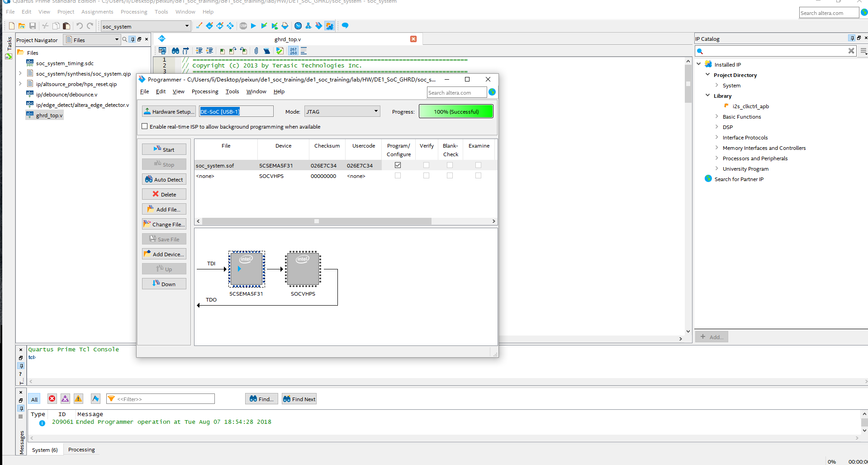Image resolution: width=868 pixels, height=465 pixels.
Task: Toggle Program/Configure for soc_system.sof
Action: click(398, 165)
